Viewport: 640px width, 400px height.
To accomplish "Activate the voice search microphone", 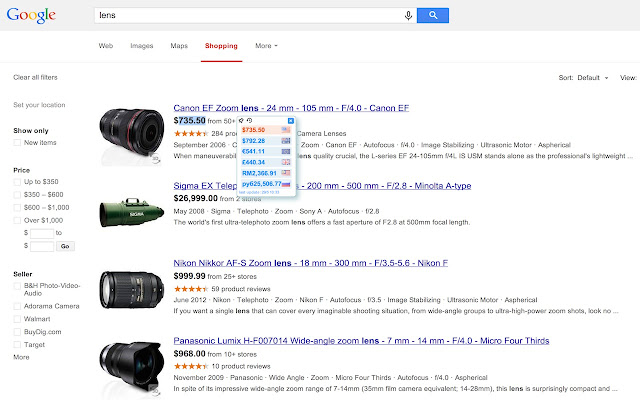I will coord(408,16).
